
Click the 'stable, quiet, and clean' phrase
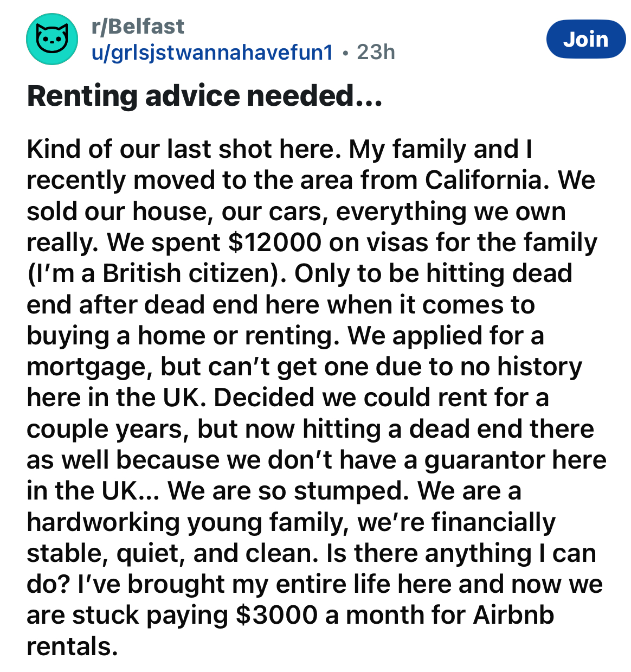tap(172, 554)
